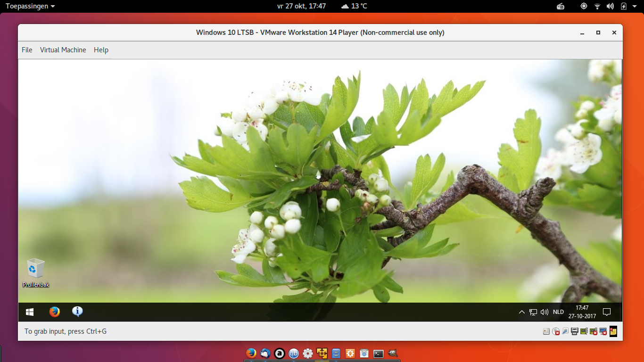Open the Toepassingen applications menu
This screenshot has height=362, width=644.
[30, 6]
